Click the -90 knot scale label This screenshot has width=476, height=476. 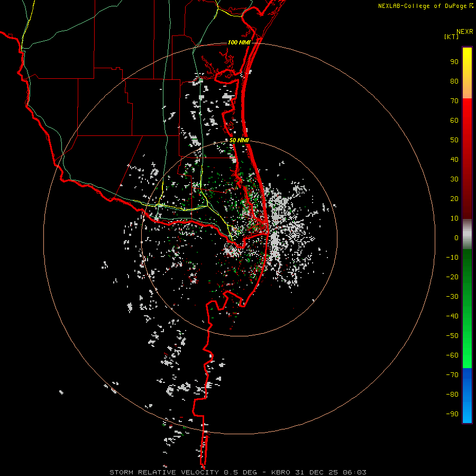click(452, 414)
